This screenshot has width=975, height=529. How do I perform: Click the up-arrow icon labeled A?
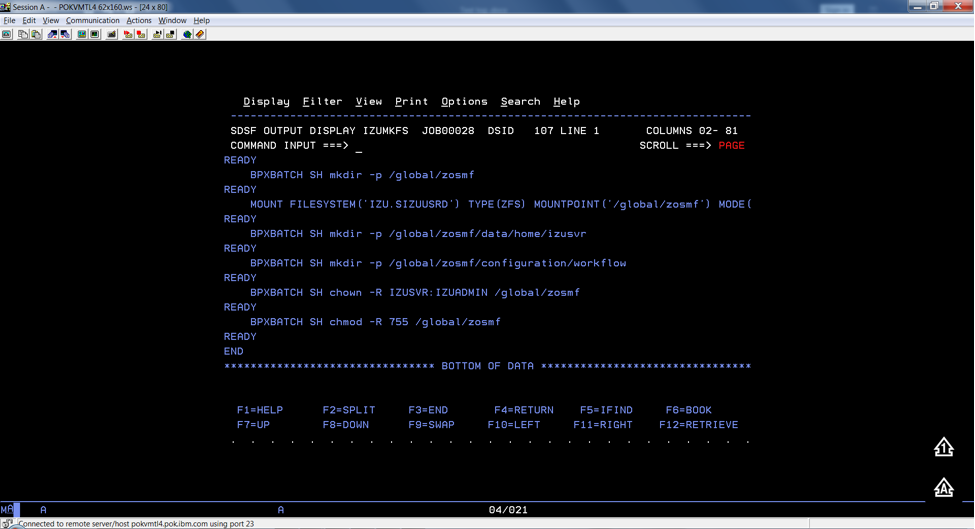943,487
